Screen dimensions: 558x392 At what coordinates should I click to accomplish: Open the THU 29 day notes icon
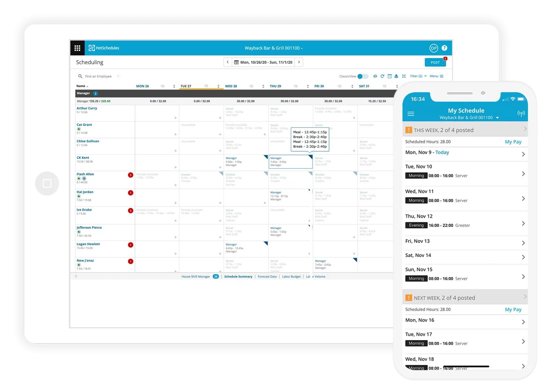point(296,86)
